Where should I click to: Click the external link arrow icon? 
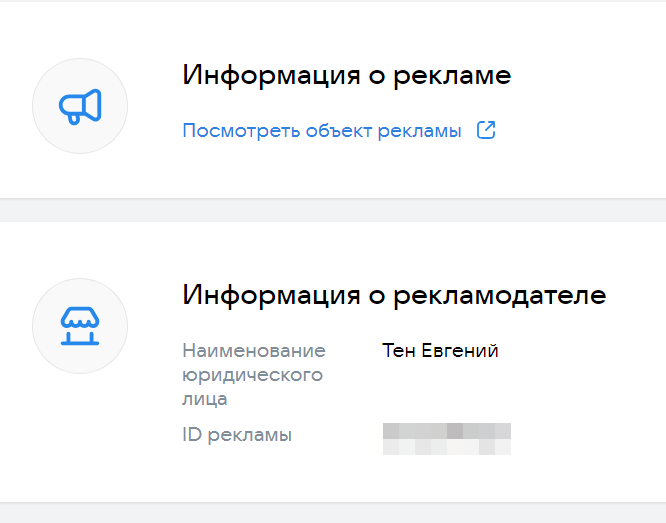tap(486, 130)
